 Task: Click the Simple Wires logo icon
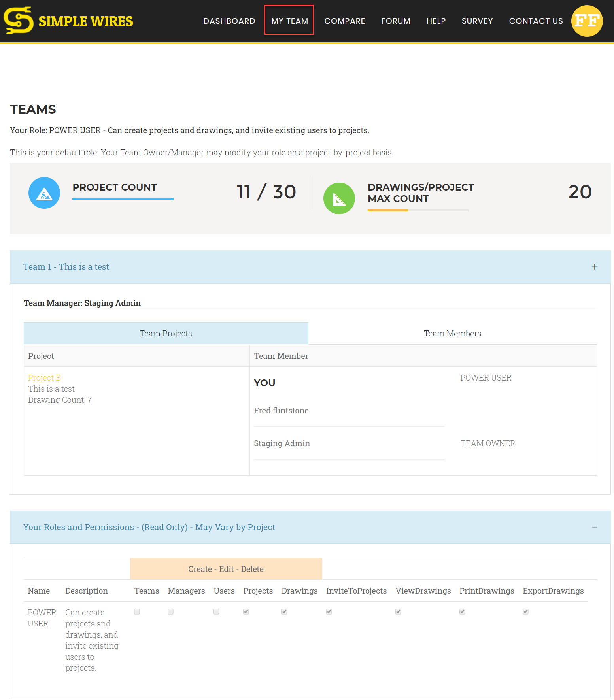[x=18, y=21]
